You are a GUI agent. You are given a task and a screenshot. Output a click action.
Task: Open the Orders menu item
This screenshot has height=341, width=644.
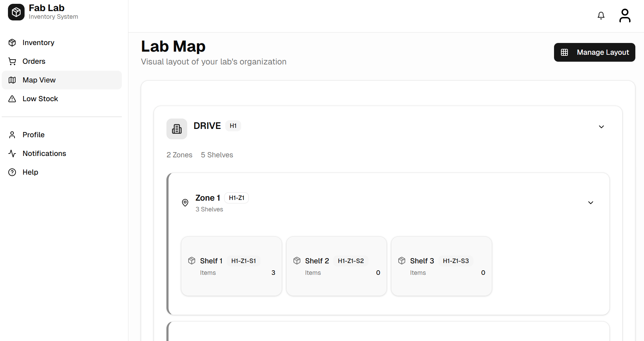(x=62, y=61)
